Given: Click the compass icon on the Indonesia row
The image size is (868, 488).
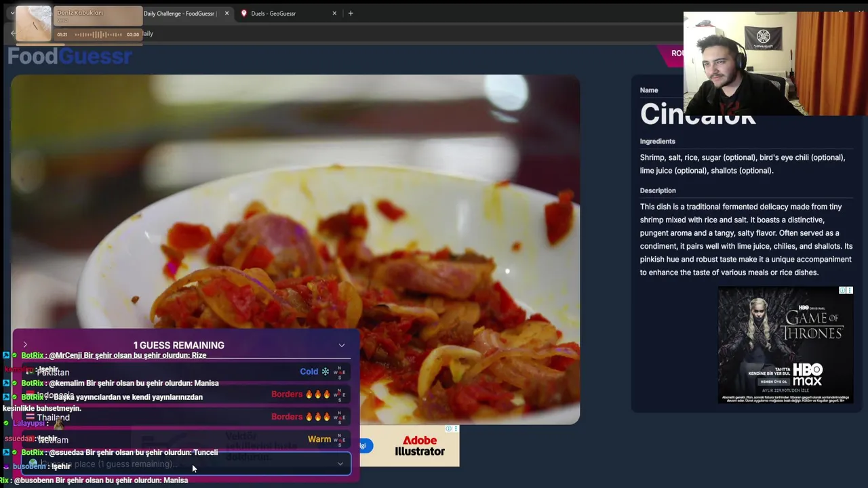Looking at the screenshot, I should pyautogui.click(x=340, y=394).
